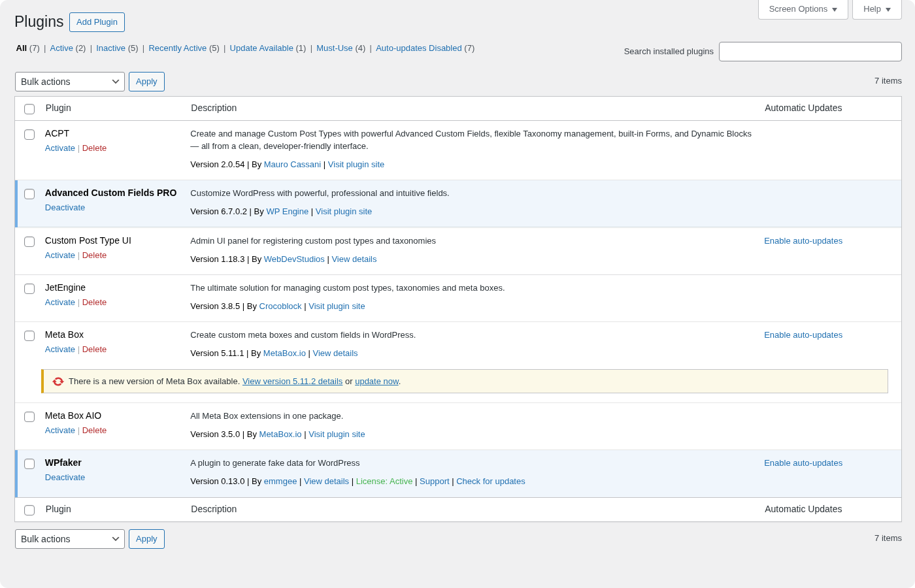
Task: Expand the Screen Options panel
Action: click(803, 9)
